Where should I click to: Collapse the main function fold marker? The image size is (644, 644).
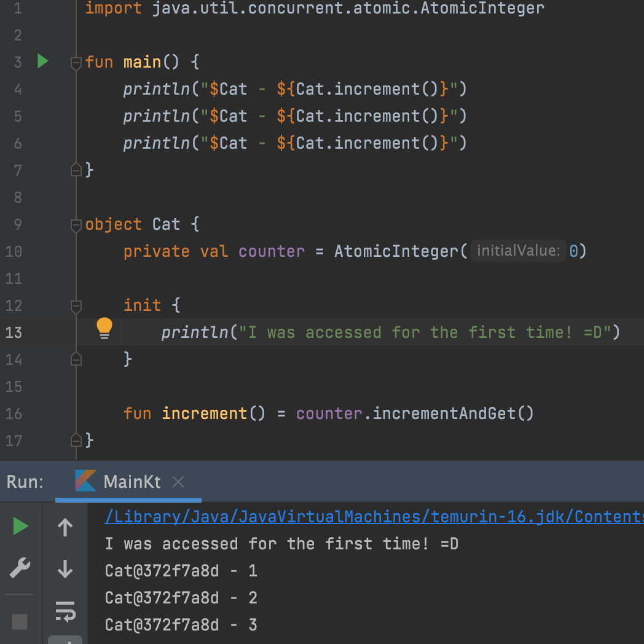point(76,62)
